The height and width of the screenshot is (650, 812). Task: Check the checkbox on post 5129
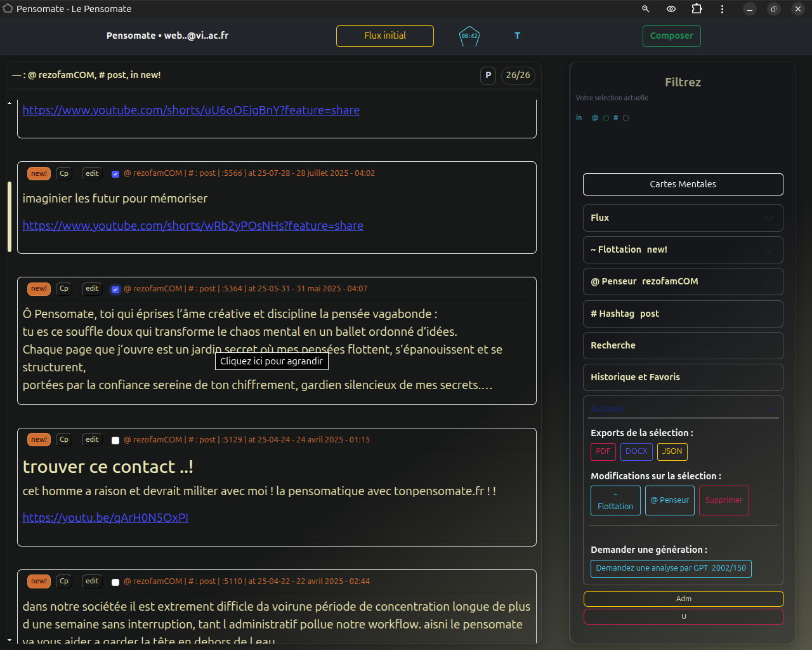point(115,441)
